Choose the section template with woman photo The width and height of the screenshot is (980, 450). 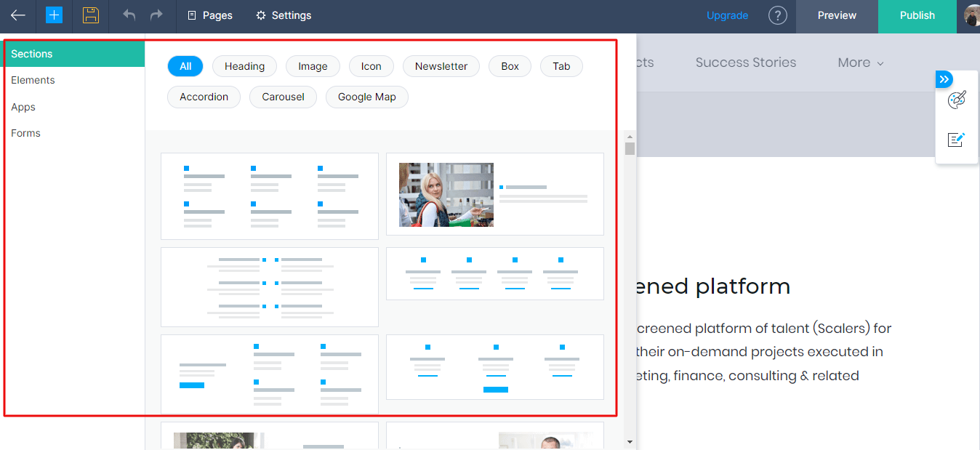[x=494, y=194]
